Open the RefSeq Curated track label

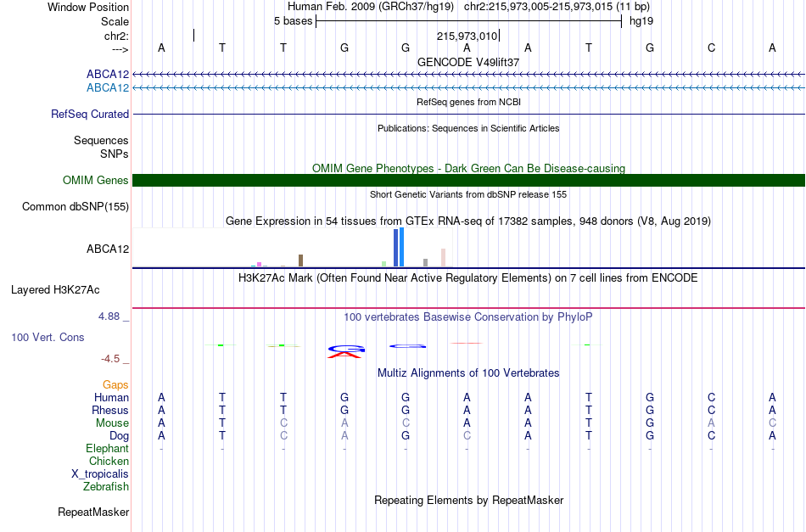[x=90, y=114]
